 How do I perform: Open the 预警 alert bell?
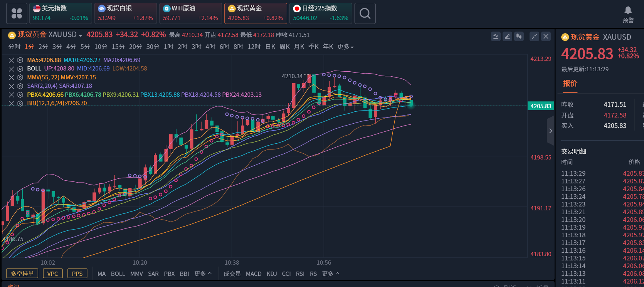click(628, 13)
